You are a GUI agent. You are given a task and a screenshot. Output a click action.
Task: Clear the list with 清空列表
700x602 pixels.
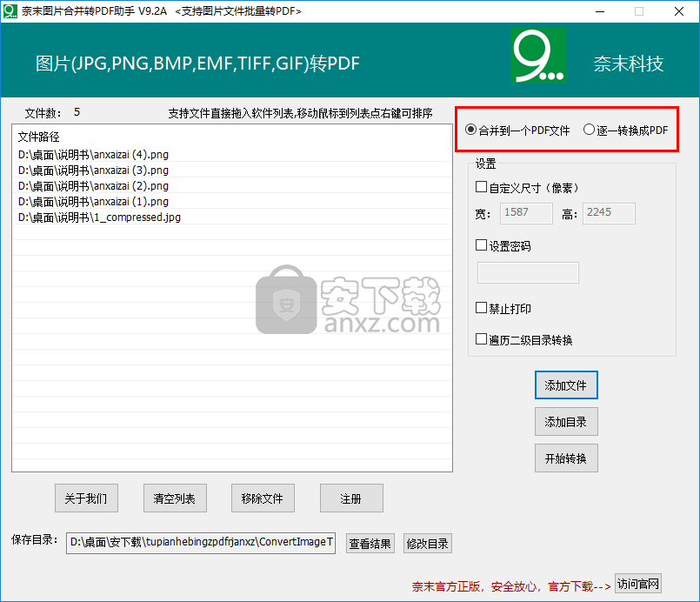point(175,498)
